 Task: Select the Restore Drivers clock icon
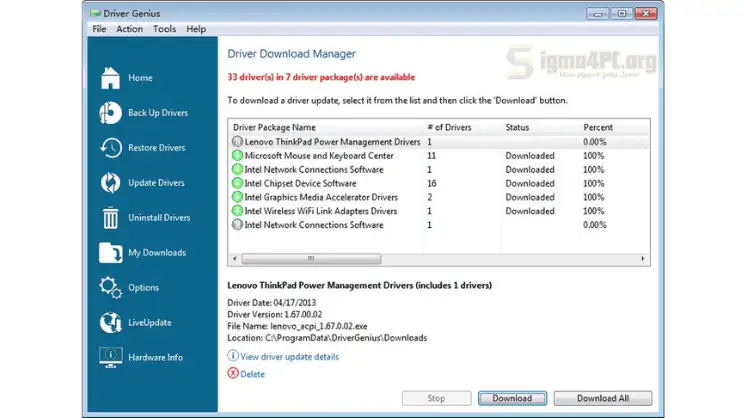pos(110,148)
